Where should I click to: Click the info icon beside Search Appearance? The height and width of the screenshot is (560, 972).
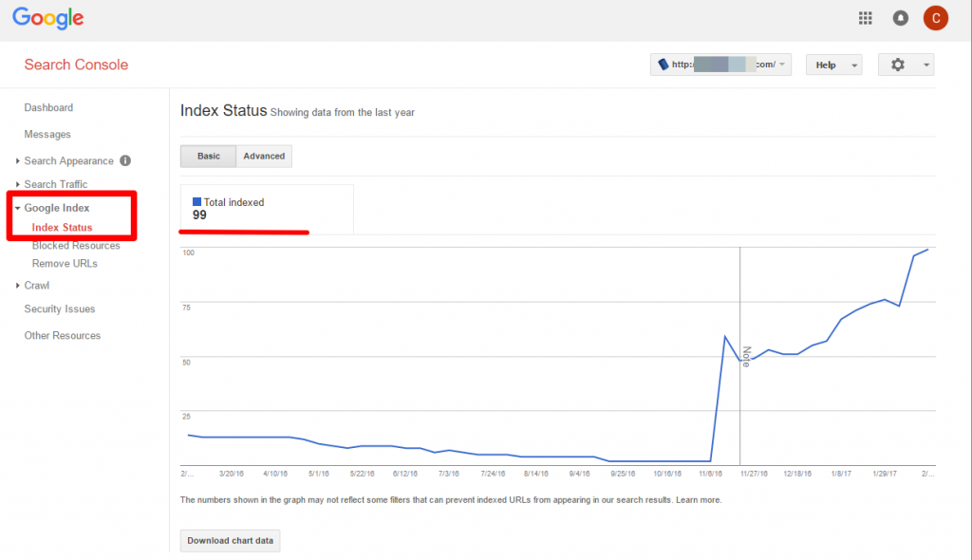coord(124,160)
